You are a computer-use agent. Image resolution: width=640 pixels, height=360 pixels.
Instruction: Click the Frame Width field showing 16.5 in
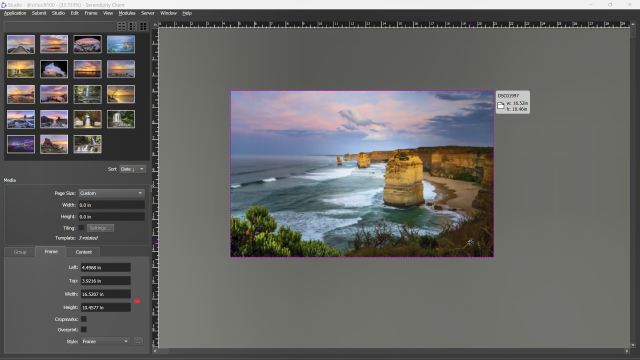[106, 294]
